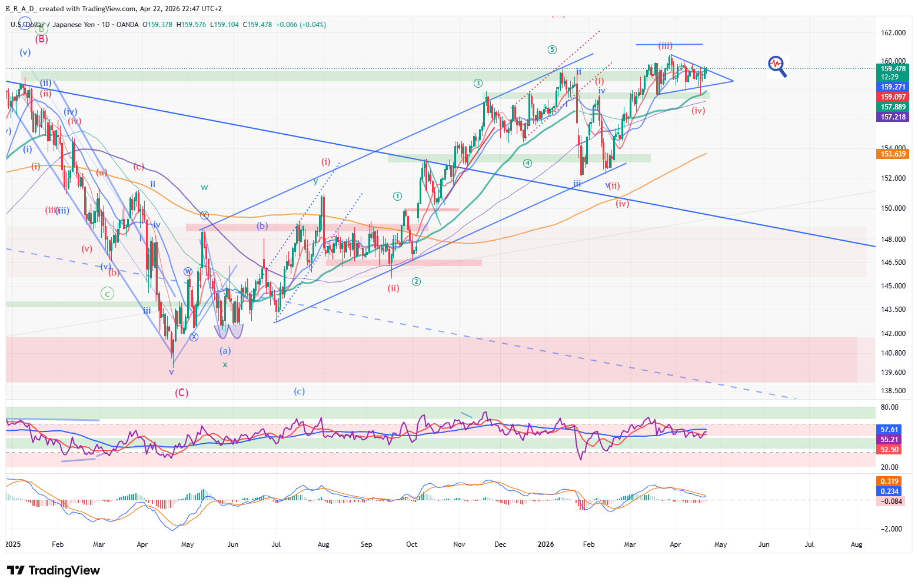The height and width of the screenshot is (588, 918).
Task: Select the orange 153.639 moving average label
Action: click(x=893, y=154)
